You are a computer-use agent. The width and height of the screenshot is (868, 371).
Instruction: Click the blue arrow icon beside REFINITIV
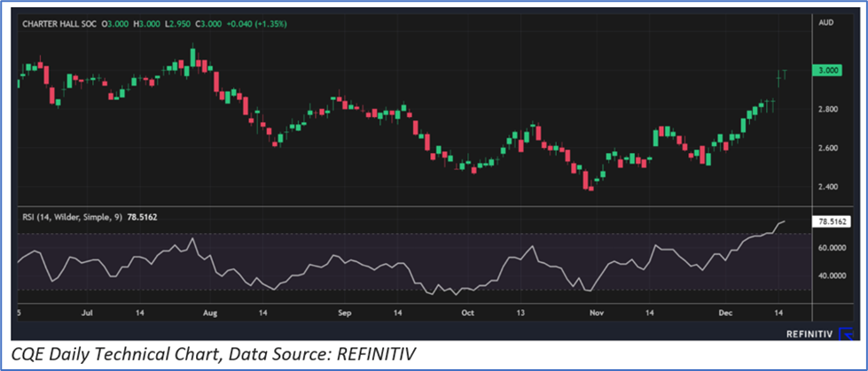pyautogui.click(x=847, y=335)
